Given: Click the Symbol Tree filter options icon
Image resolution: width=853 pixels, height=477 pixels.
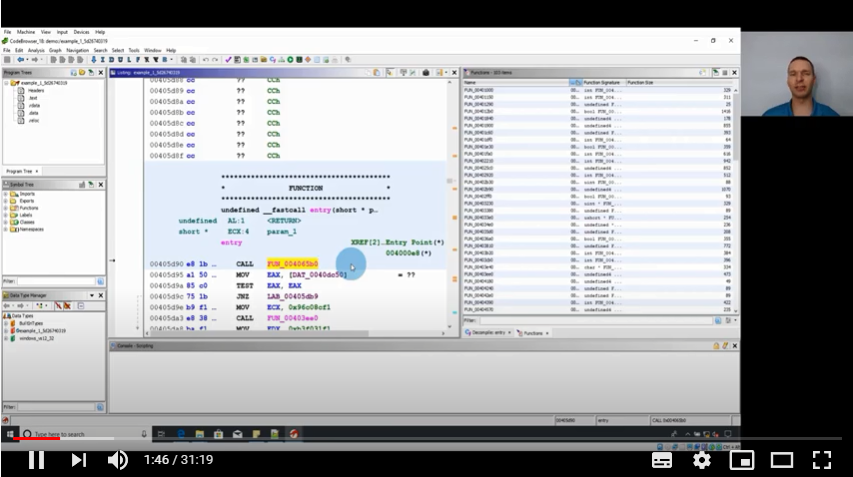Looking at the screenshot, I should point(100,281).
